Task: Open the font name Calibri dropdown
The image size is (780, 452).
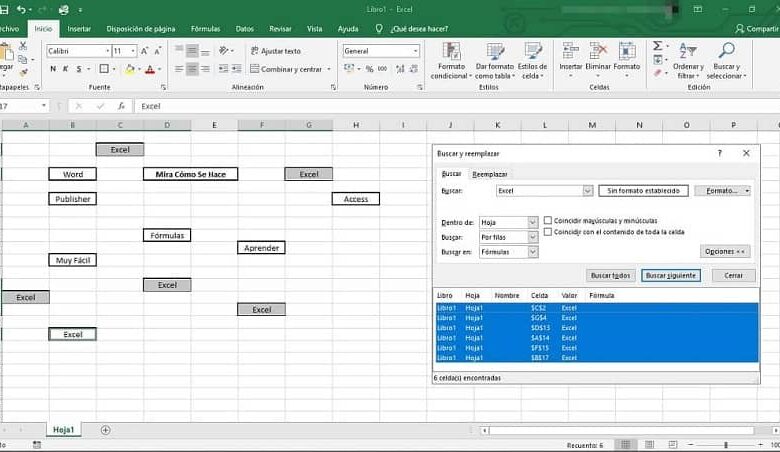Action: [107, 51]
